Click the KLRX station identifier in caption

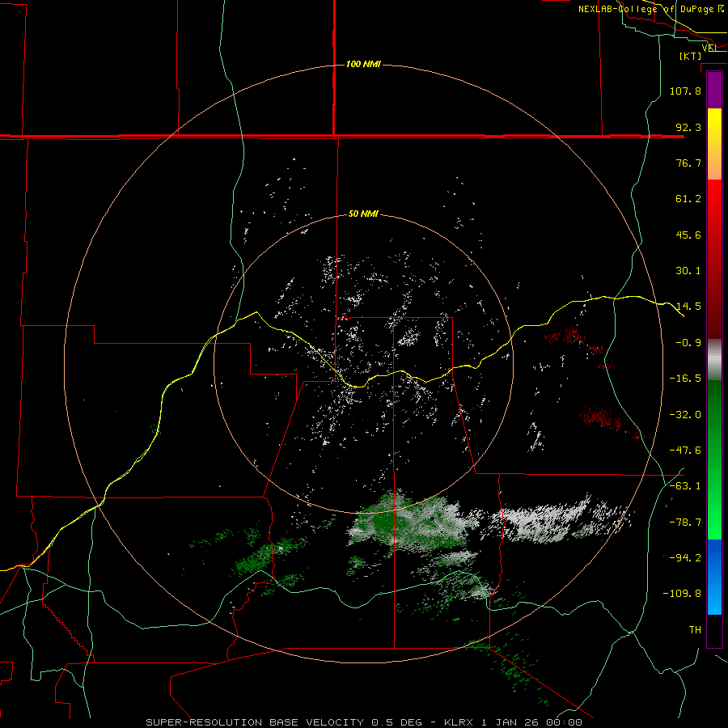coord(459,722)
